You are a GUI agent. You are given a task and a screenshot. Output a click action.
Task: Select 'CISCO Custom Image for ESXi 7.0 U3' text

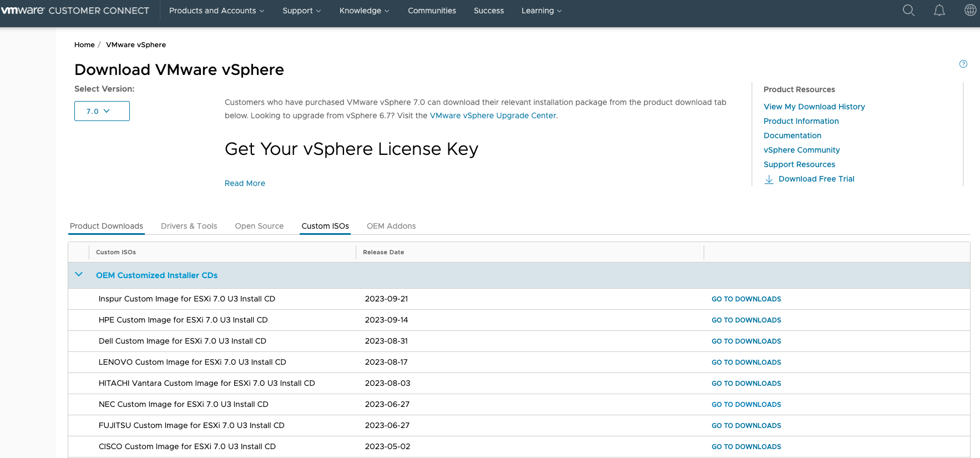[187, 446]
